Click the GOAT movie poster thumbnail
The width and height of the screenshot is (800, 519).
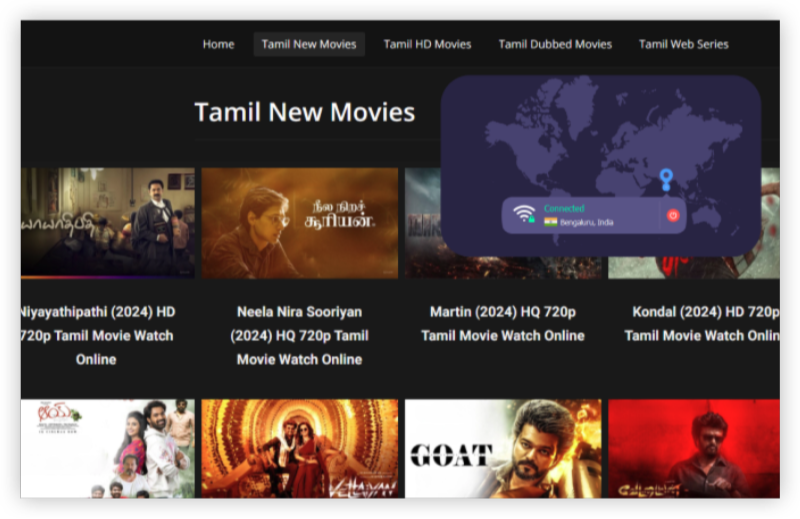point(503,449)
